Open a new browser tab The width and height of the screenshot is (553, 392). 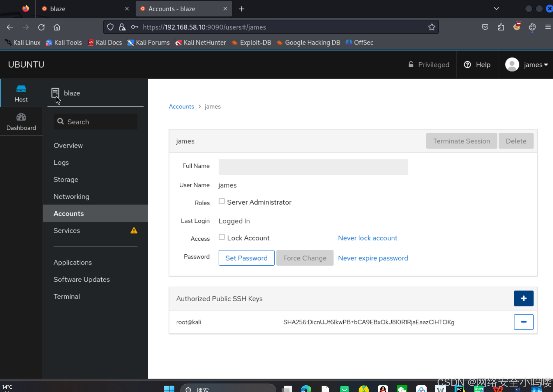pos(241,9)
